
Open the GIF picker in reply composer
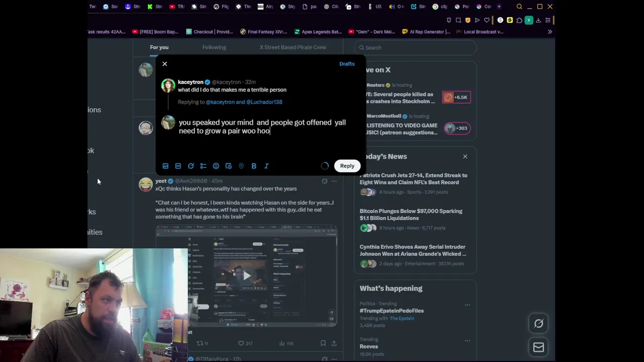click(x=178, y=166)
